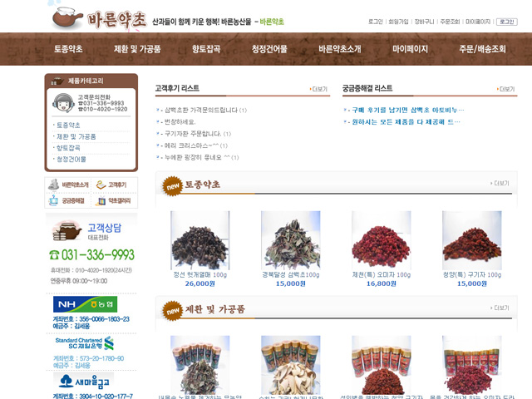Click the SC제일은행 bank logo

click(85, 343)
